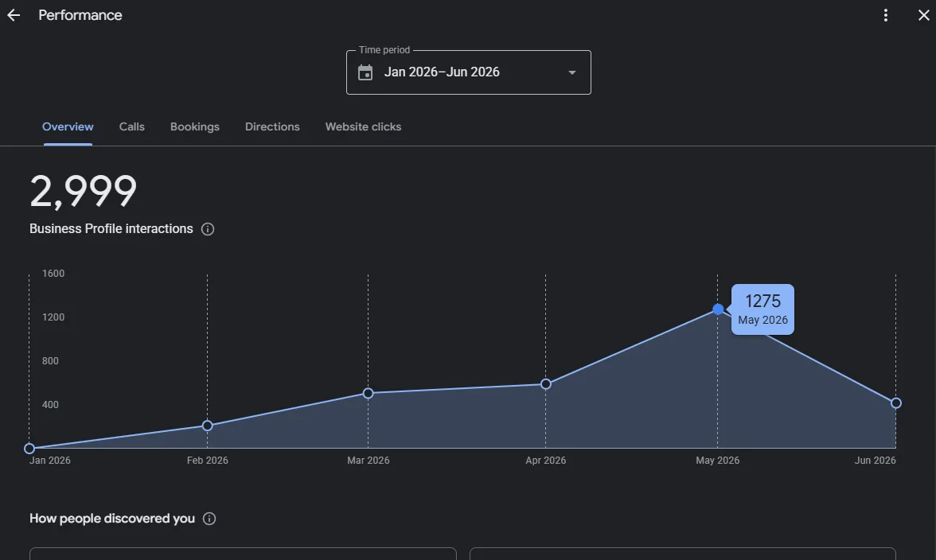Select the Feb 2026 data point
The image size is (936, 560).
point(207,426)
